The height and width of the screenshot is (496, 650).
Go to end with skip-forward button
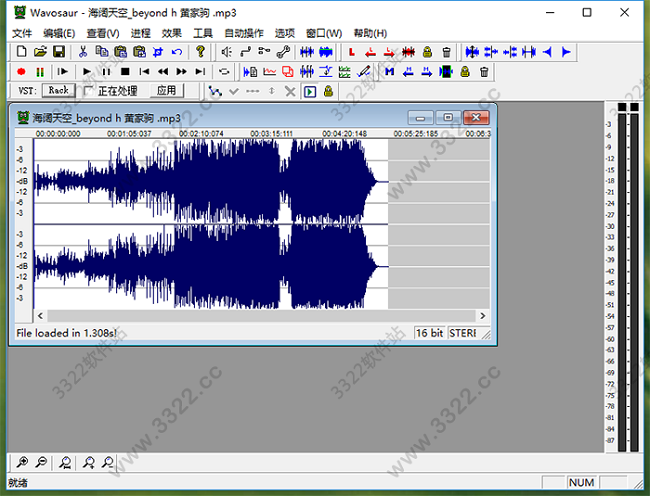pyautogui.click(x=200, y=72)
